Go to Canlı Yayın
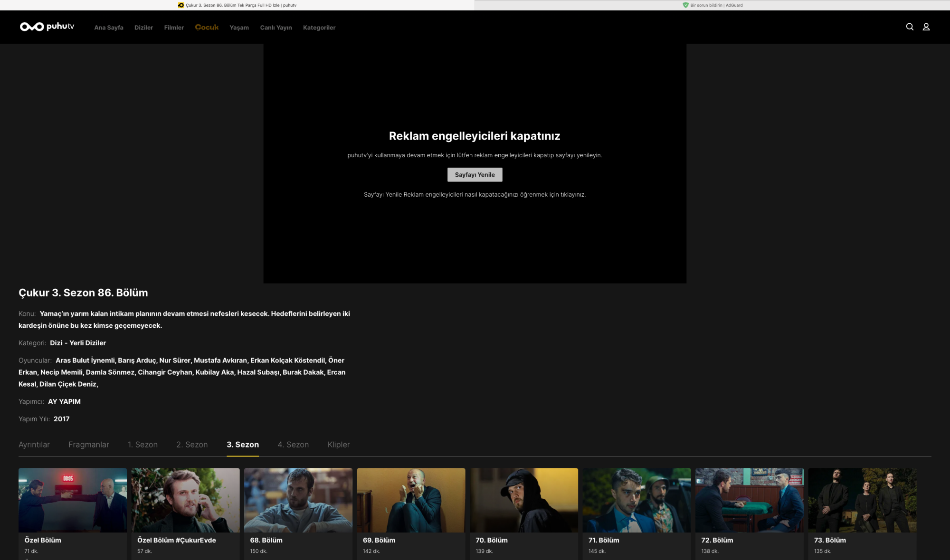950x560 pixels. tap(275, 28)
